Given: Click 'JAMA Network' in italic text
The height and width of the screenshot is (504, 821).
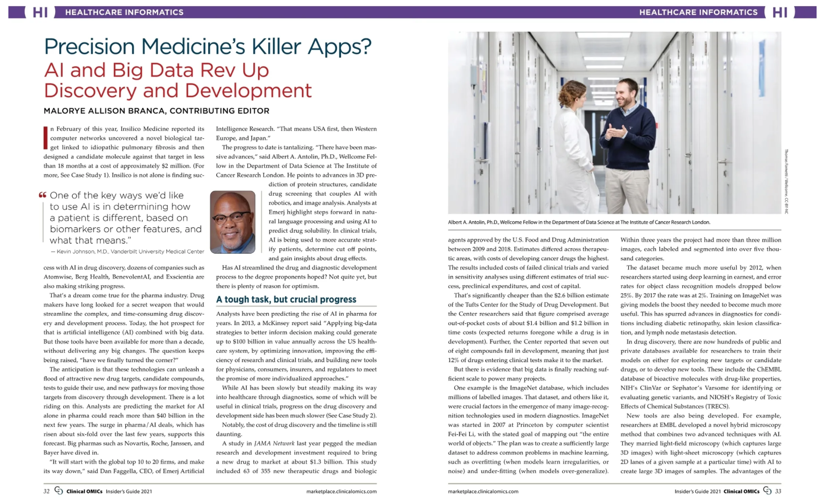Looking at the screenshot, I should tap(274, 444).
